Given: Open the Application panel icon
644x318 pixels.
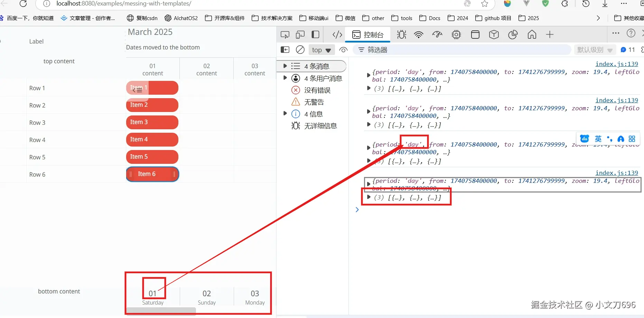Looking at the screenshot, I should [475, 35].
